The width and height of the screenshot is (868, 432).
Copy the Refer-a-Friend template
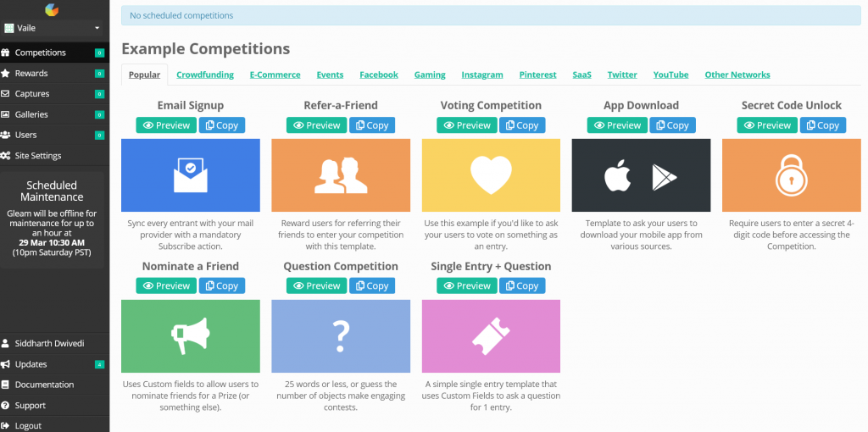point(372,125)
